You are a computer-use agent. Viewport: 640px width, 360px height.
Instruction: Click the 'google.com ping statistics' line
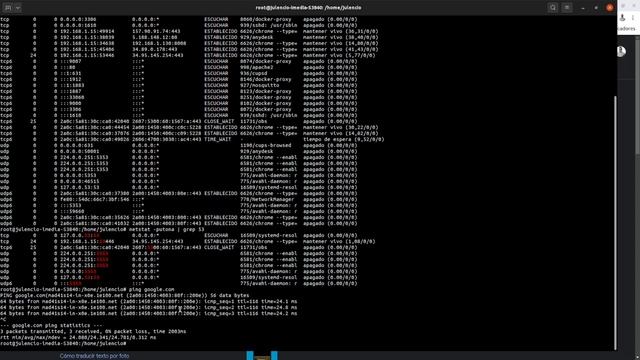point(52,325)
